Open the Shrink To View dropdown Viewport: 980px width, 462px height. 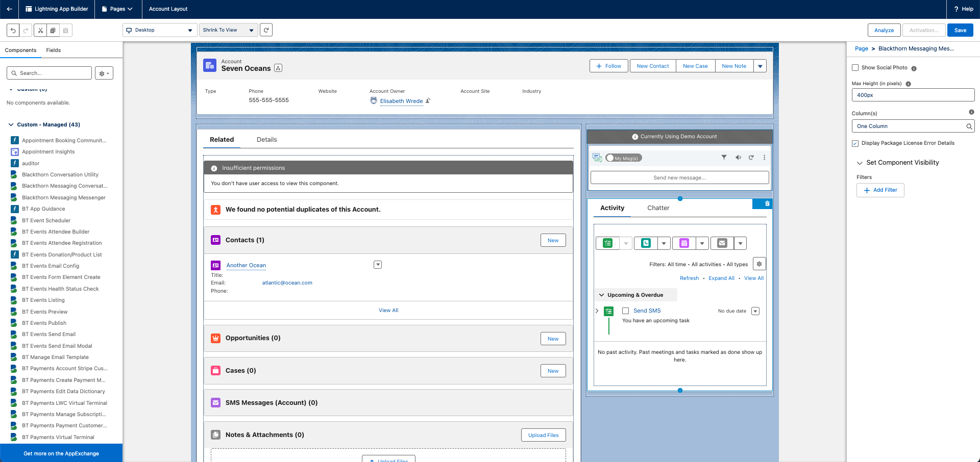pos(228,30)
